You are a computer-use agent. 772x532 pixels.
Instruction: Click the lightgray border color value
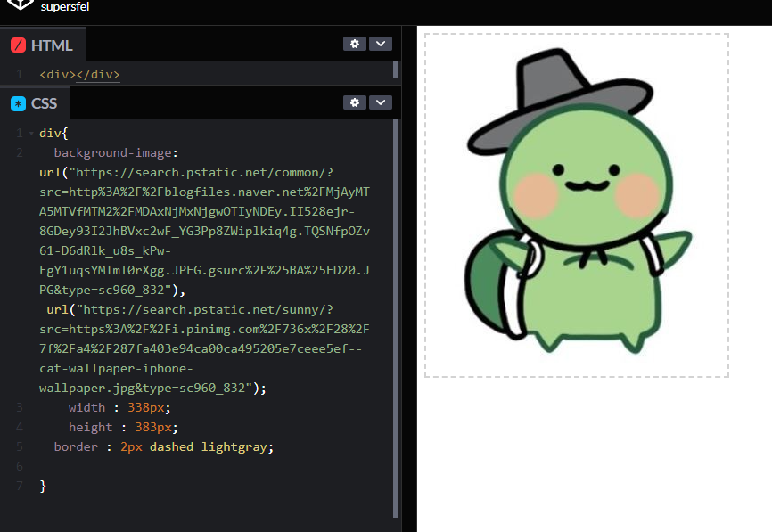(234, 446)
